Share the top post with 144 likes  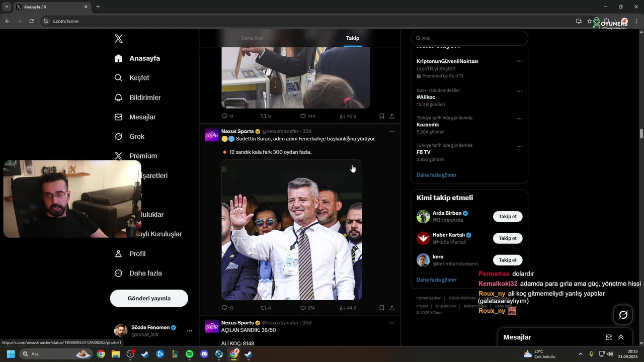click(x=392, y=116)
